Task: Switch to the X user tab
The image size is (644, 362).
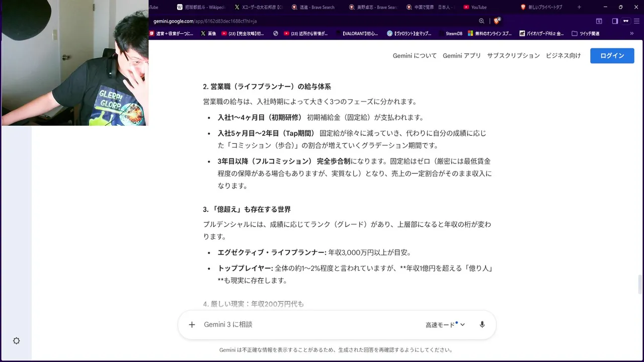Action: (x=258, y=7)
